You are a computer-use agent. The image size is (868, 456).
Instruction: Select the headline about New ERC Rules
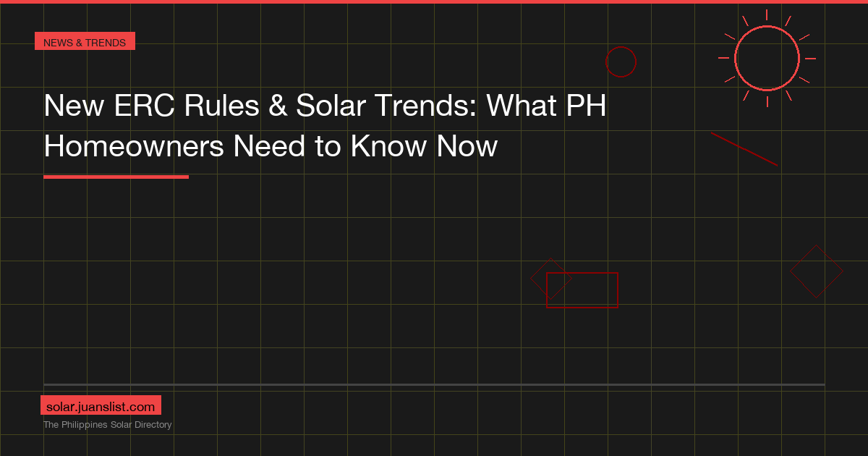pyautogui.click(x=325, y=126)
